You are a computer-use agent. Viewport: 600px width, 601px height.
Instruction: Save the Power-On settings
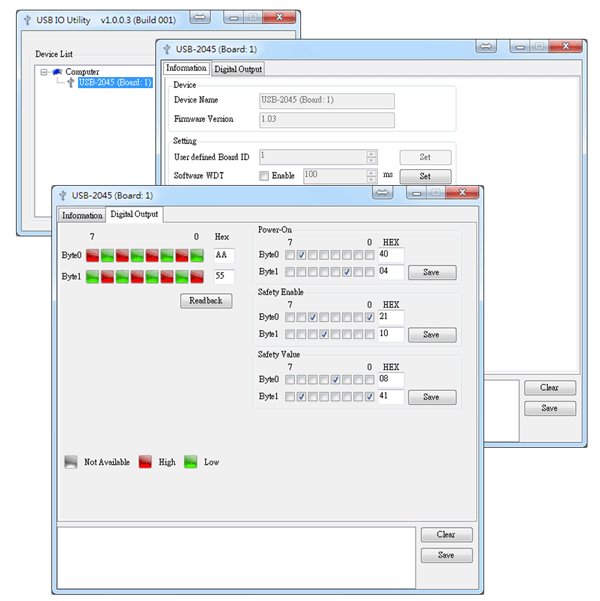(432, 273)
